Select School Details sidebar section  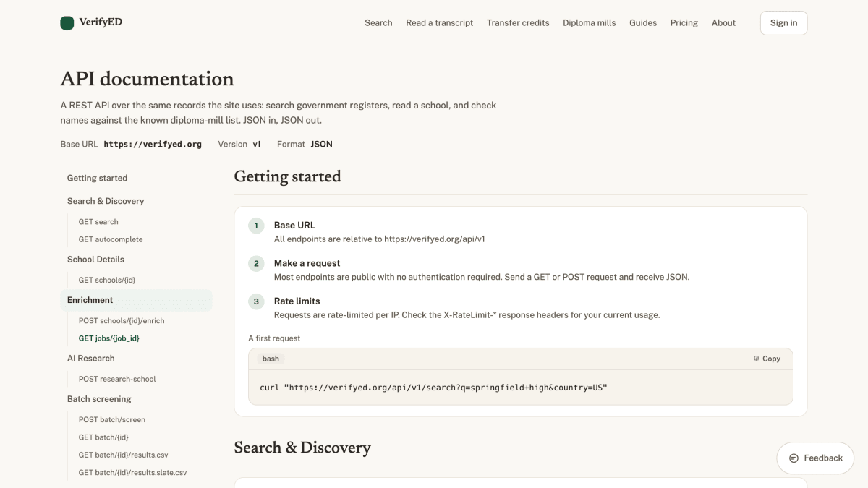coord(95,260)
